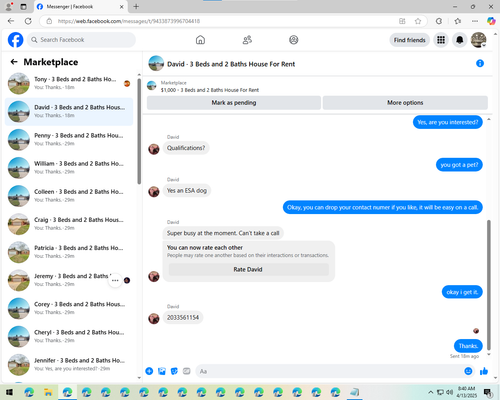Open Edge settings and more ellipsis
This screenshot has height=400, width=500.
pyautogui.click(x=475, y=21)
